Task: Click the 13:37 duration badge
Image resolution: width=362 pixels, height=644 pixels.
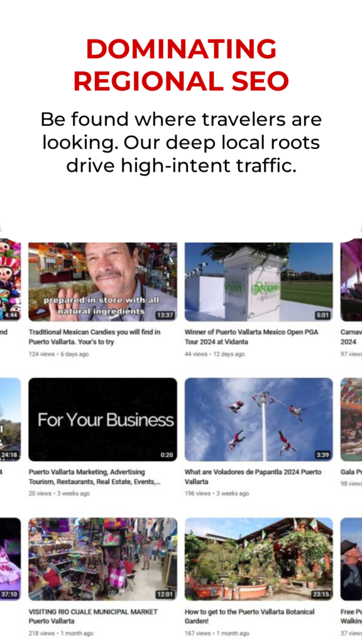Action: [x=165, y=315]
